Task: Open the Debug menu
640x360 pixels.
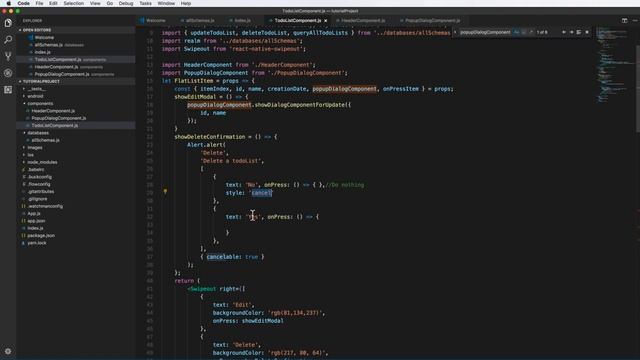Action: (126, 3)
